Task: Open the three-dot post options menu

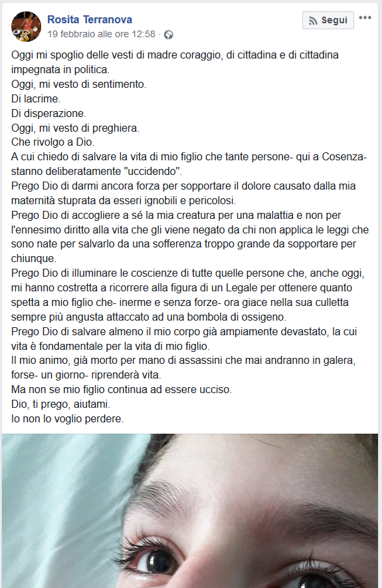Action: pyautogui.click(x=365, y=17)
